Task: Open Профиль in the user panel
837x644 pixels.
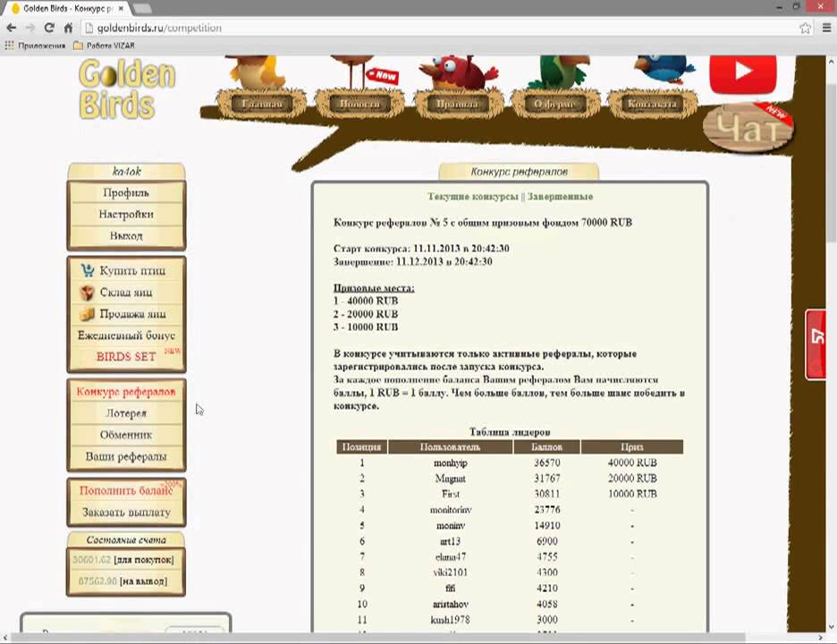Action: [x=126, y=193]
